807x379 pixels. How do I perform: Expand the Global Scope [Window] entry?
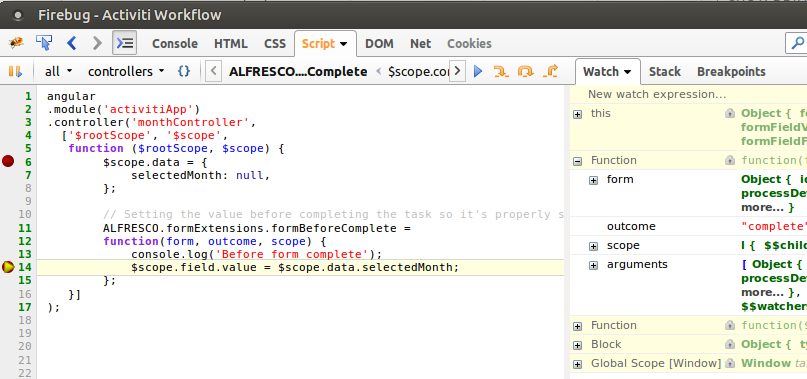point(577,364)
